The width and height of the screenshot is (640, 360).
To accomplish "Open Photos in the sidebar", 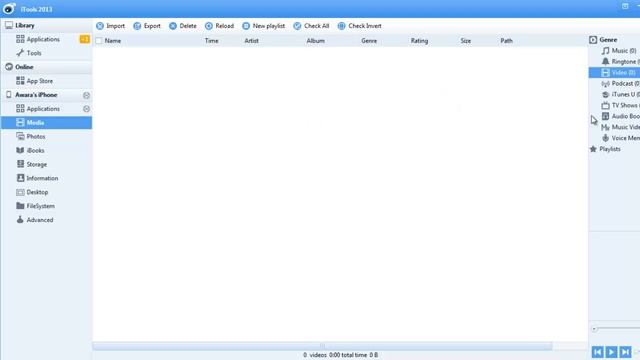I will [x=36, y=136].
